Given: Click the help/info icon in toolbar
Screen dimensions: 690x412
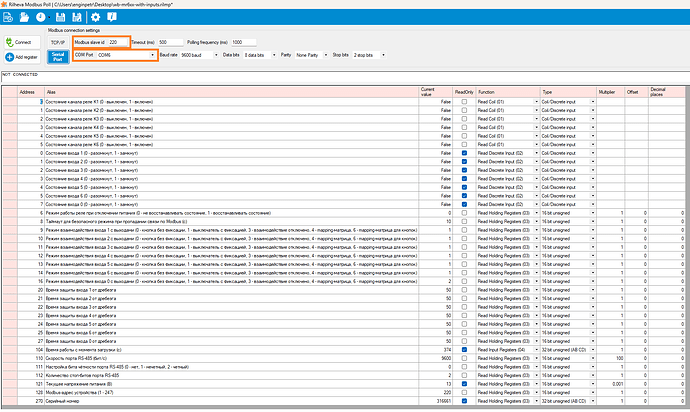Looking at the screenshot, I should coord(113,18).
